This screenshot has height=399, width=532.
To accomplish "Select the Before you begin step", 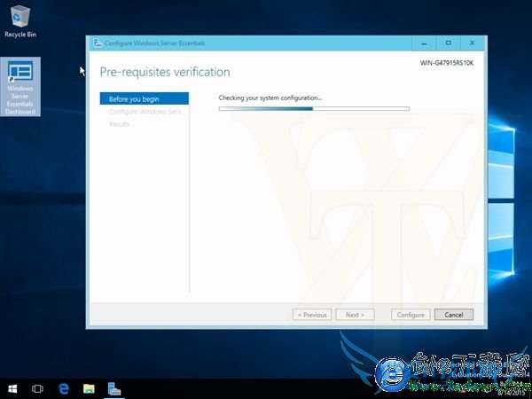I will (145, 98).
